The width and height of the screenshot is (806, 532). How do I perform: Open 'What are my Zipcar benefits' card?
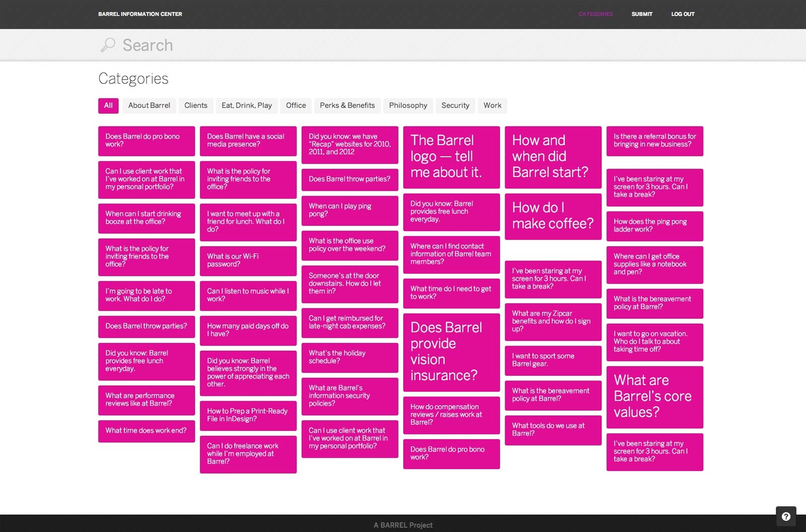coord(553,322)
